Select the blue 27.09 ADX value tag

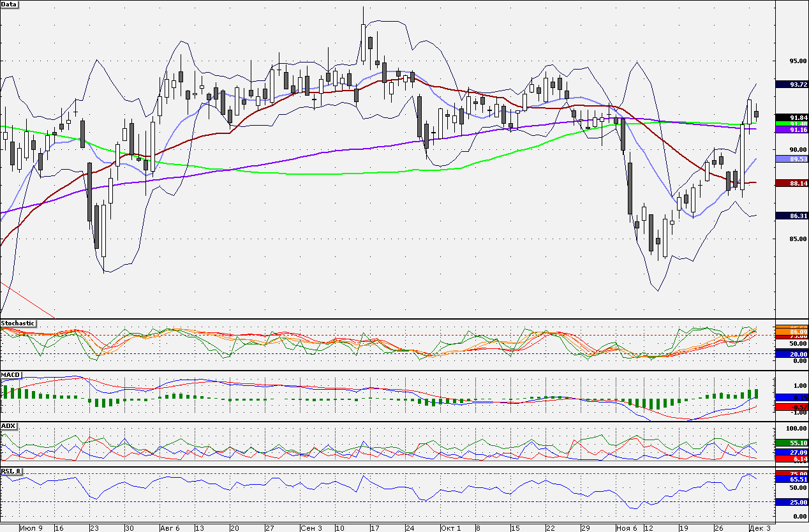point(791,452)
